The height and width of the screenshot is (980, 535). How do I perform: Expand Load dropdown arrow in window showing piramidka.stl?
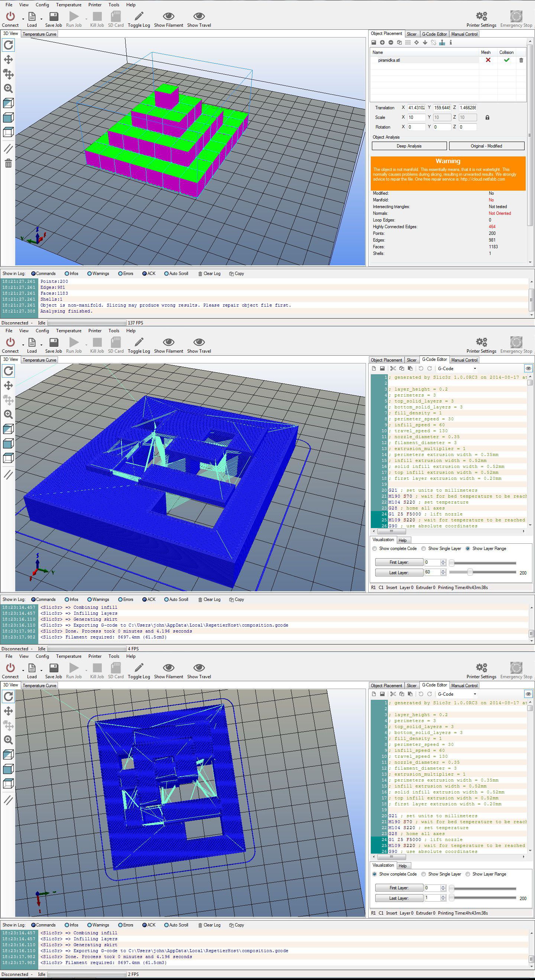(x=41, y=18)
